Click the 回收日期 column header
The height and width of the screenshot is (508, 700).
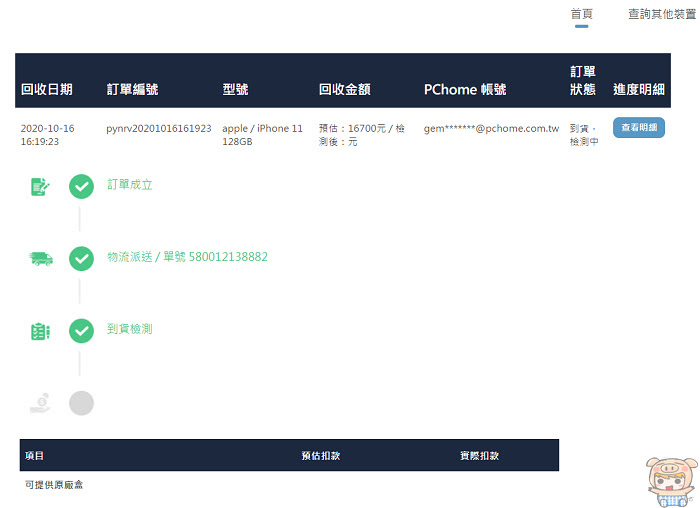pyautogui.click(x=46, y=90)
